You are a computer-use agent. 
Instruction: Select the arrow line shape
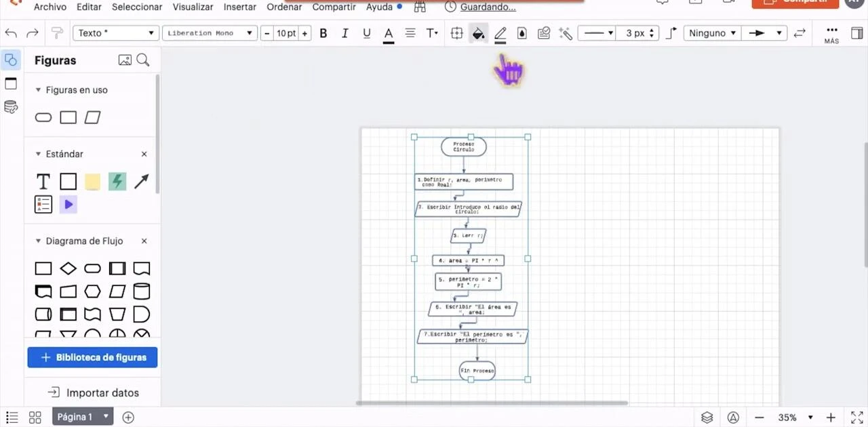tap(141, 182)
